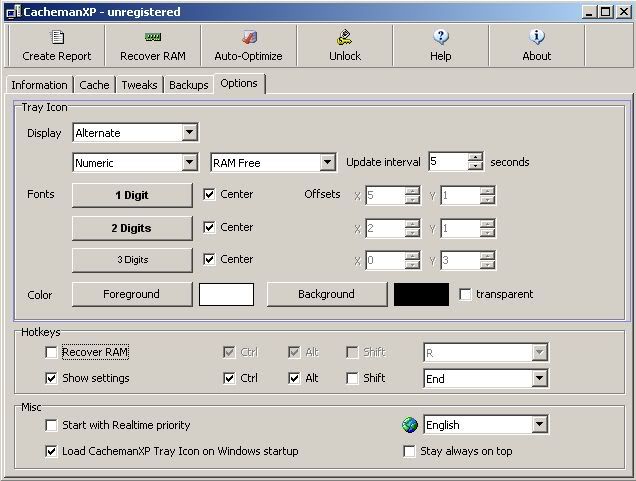Click the CachemanXP title bar icon
This screenshot has width=636, height=481.
click(12, 11)
